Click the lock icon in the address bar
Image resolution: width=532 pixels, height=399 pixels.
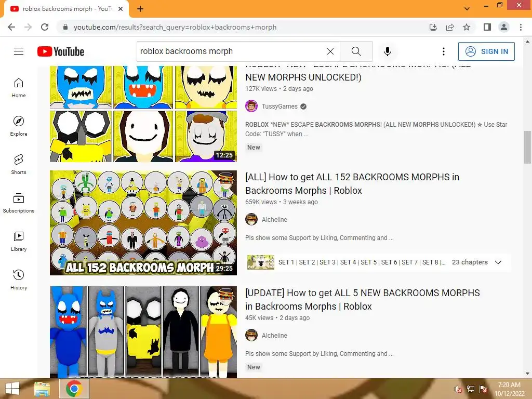(65, 27)
